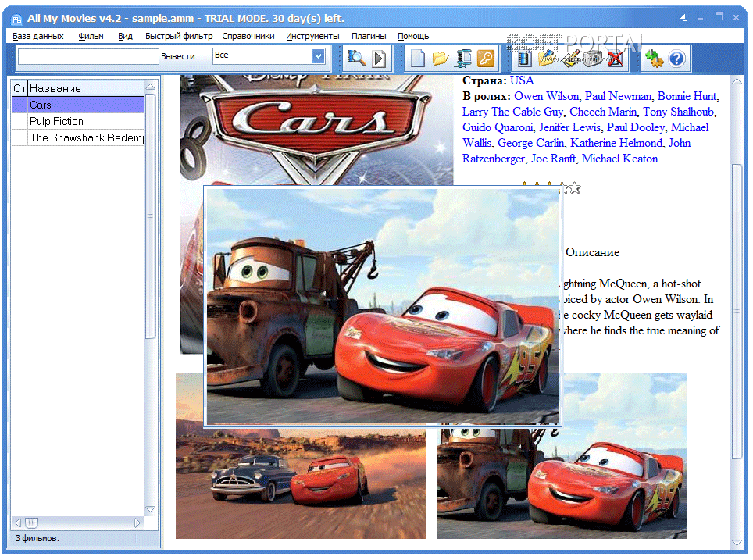
Task: Open the 'Owen Wilson' actor link
Action: (x=546, y=96)
